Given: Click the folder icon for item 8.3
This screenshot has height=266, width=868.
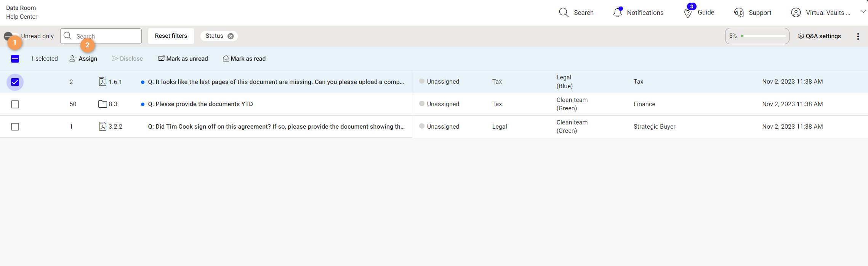Looking at the screenshot, I should pyautogui.click(x=102, y=104).
